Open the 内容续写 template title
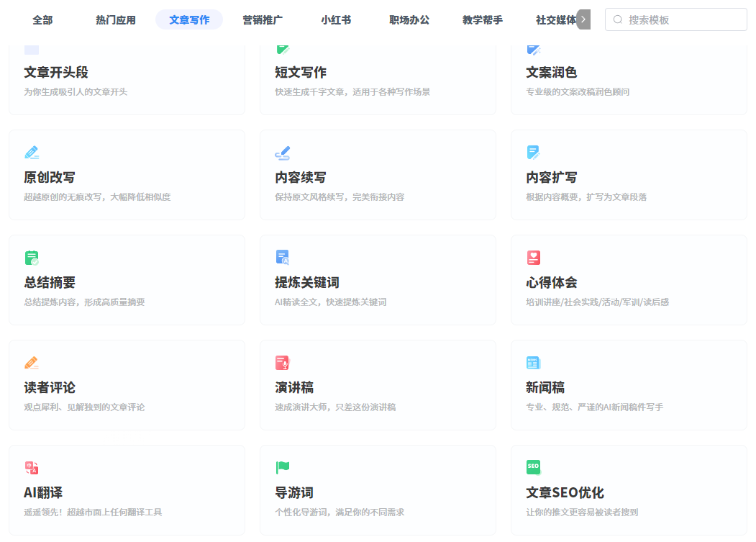756x542 pixels. (301, 178)
